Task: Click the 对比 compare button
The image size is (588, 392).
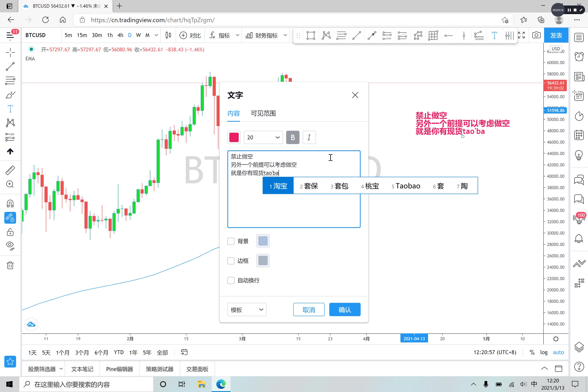Action: 190,35
